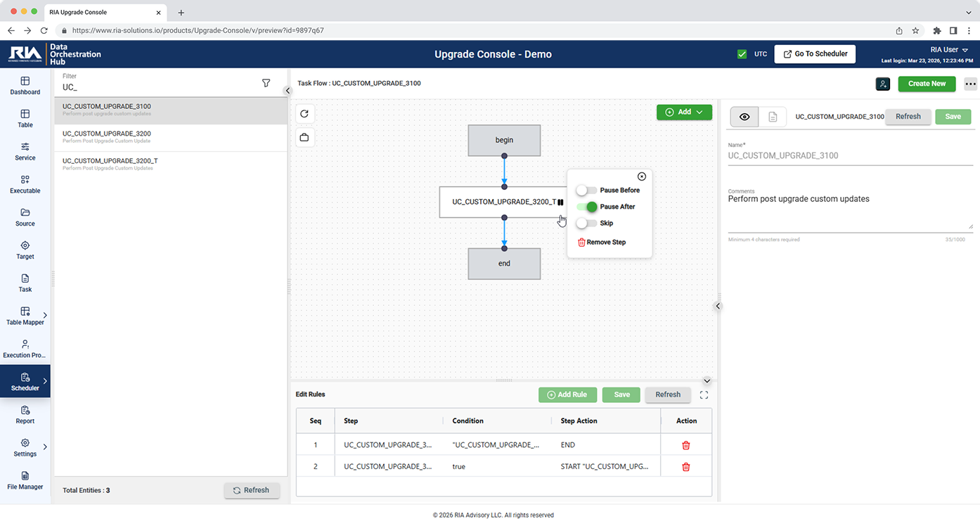Expand Edit Rules panel to fullscreen
Viewport: 980px width, 526px height.
click(704, 395)
